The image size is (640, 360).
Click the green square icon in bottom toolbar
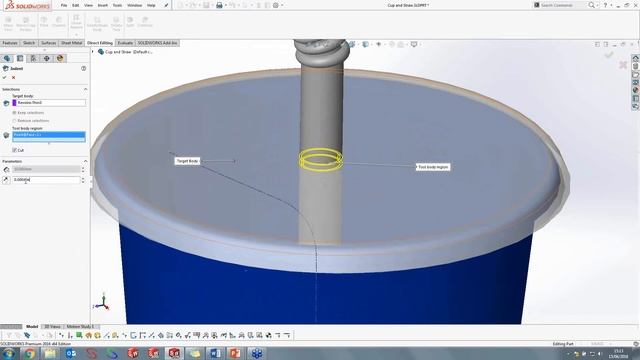[x=79, y=335]
